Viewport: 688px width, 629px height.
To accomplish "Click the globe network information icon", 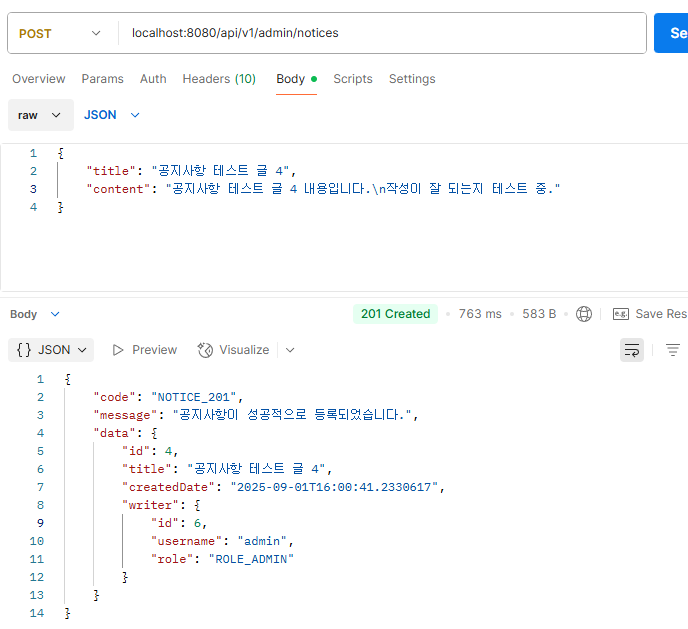I will pos(584,314).
